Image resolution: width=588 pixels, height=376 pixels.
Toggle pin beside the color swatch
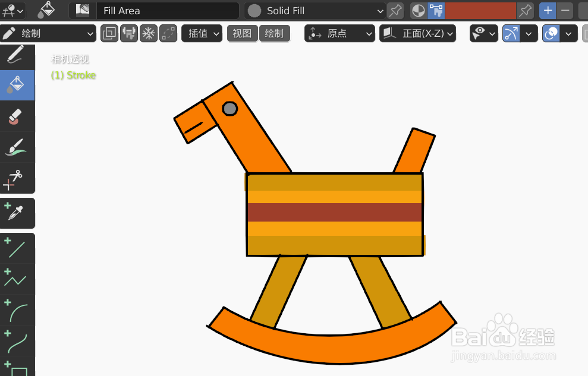[x=526, y=11]
